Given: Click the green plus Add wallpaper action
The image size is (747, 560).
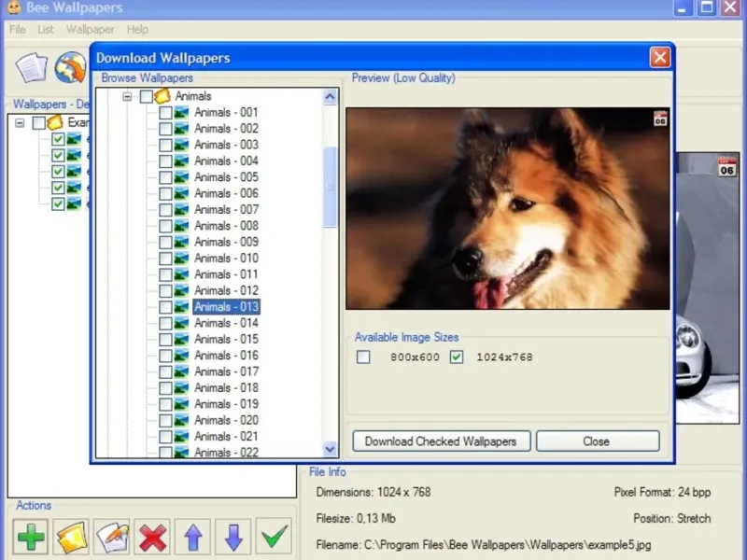Looking at the screenshot, I should tap(31, 537).
